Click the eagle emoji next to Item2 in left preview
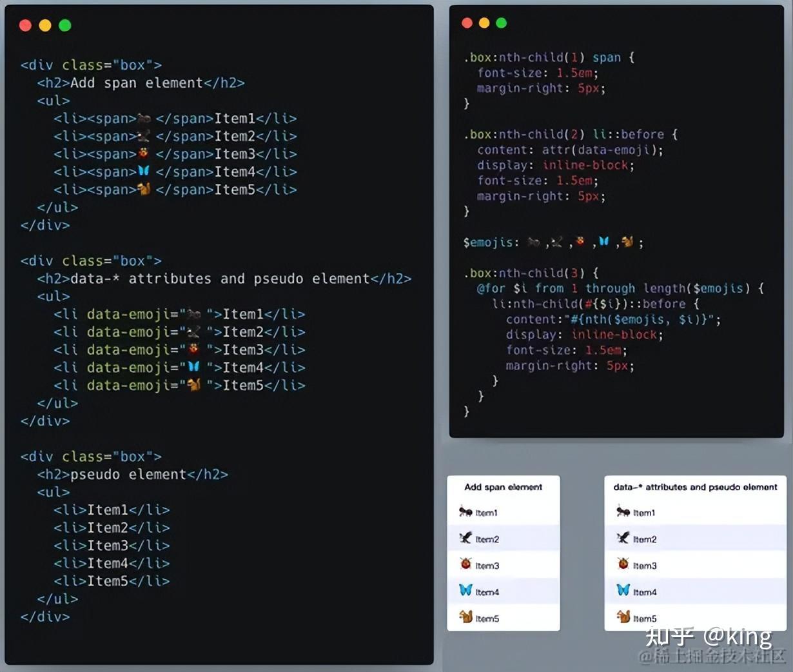 tap(465, 539)
